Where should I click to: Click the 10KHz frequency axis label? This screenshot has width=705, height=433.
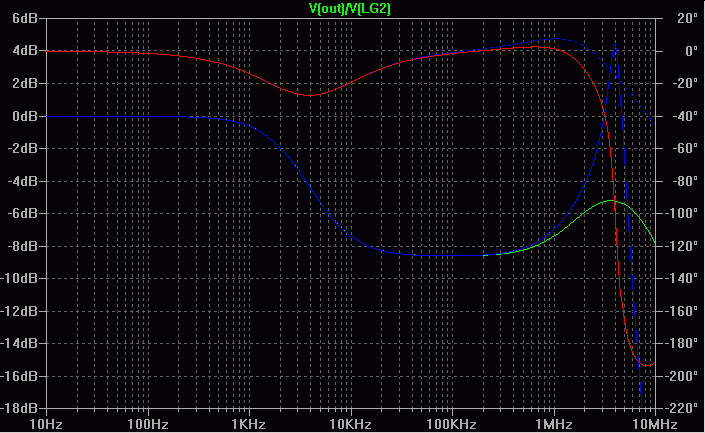pyautogui.click(x=350, y=424)
